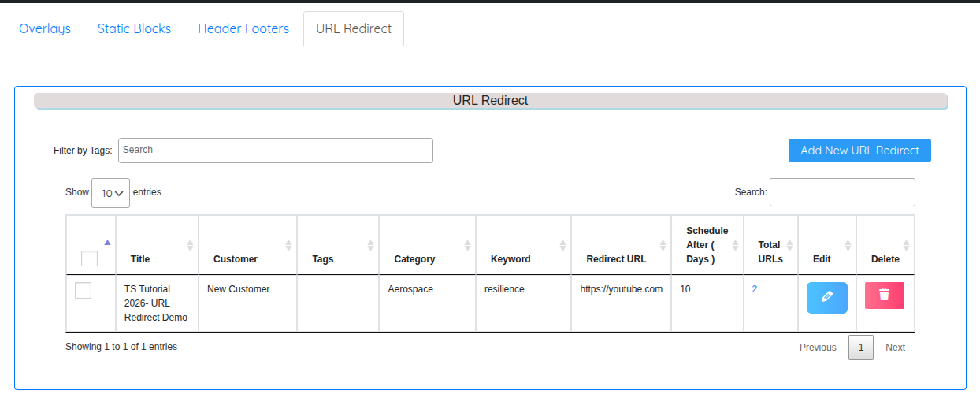Sort by Category column arrows
Image resolution: width=980 pixels, height=420 pixels.
coord(467,245)
